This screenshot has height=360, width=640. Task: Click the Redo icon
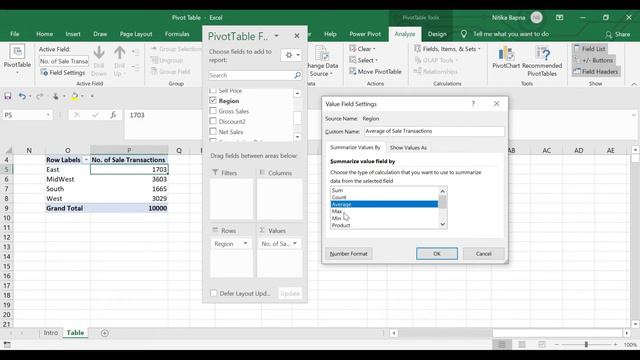click(40, 96)
